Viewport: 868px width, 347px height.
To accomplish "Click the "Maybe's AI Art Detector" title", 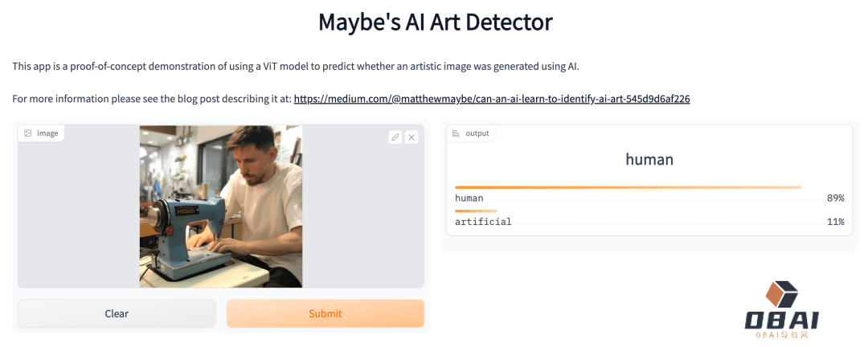I will (x=435, y=22).
